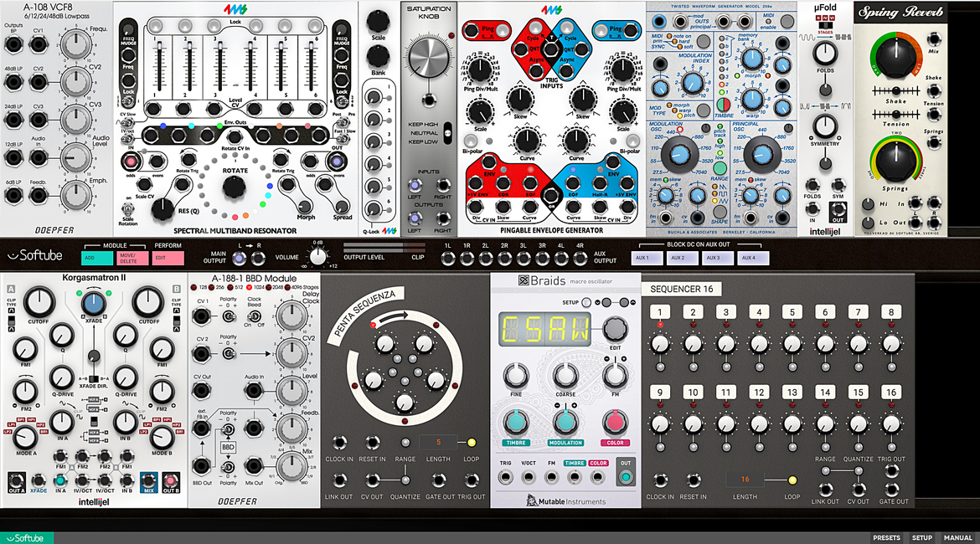Click the A-108 VCF8 48dB LP jack
The width and height of the screenshot is (980, 544).
coord(13,83)
